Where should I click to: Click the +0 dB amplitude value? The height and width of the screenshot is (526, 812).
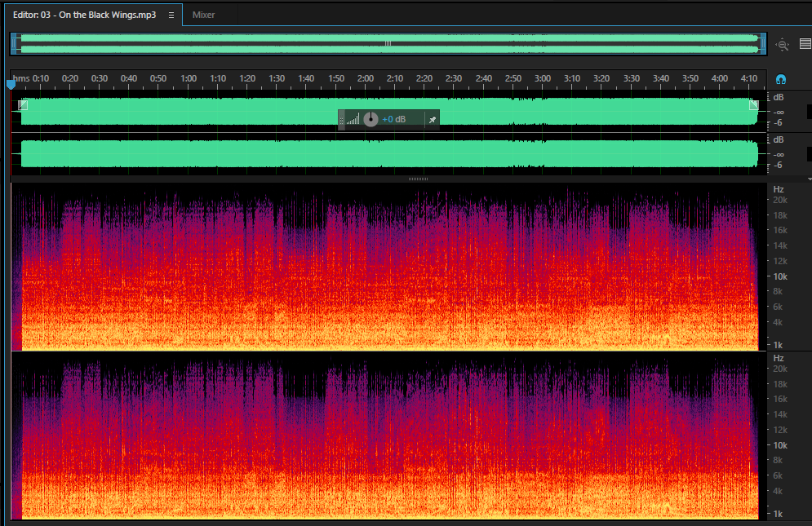click(393, 120)
